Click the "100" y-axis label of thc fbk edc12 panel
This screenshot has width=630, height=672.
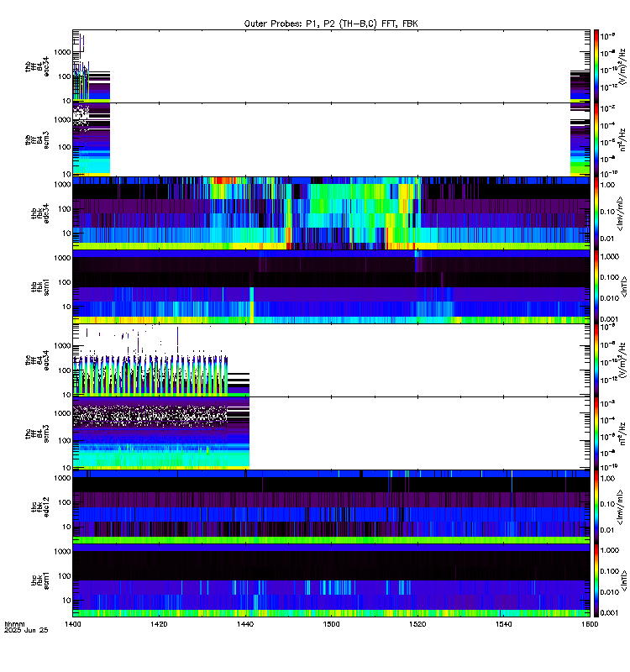click(x=65, y=501)
